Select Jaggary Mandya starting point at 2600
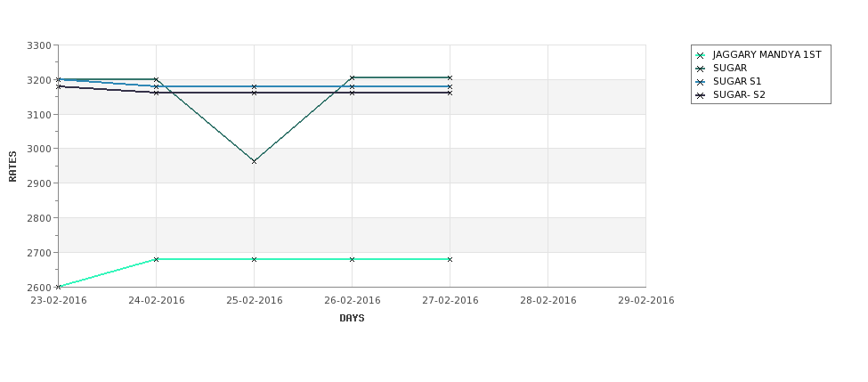 (58, 287)
